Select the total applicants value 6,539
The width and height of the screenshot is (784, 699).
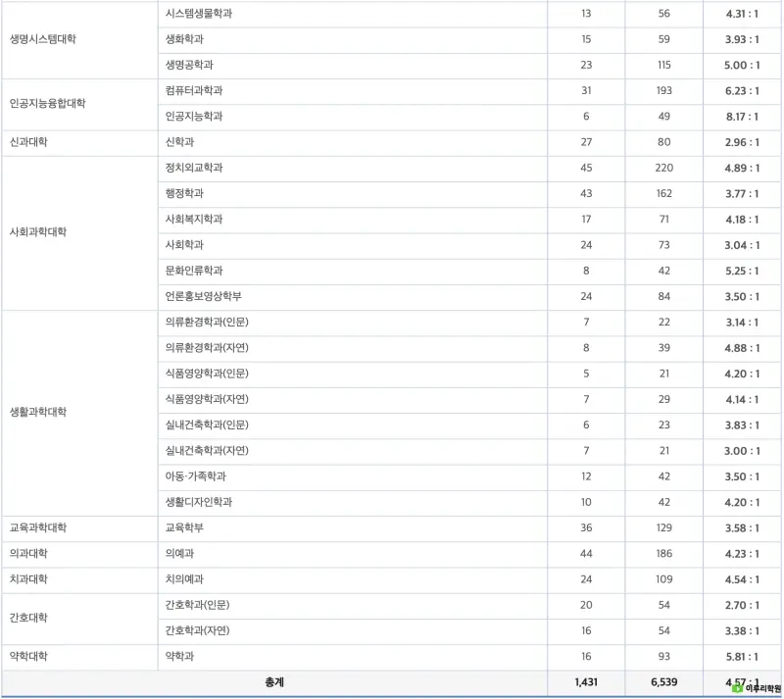(664, 682)
